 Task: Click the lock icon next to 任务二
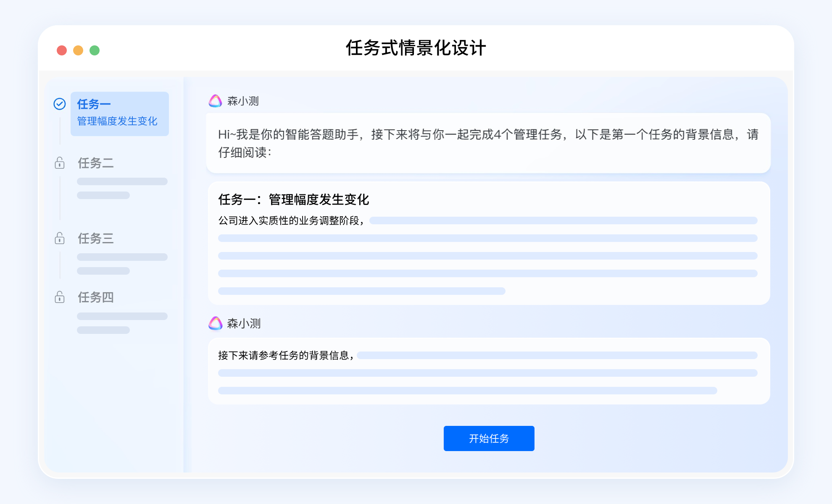[x=60, y=163]
